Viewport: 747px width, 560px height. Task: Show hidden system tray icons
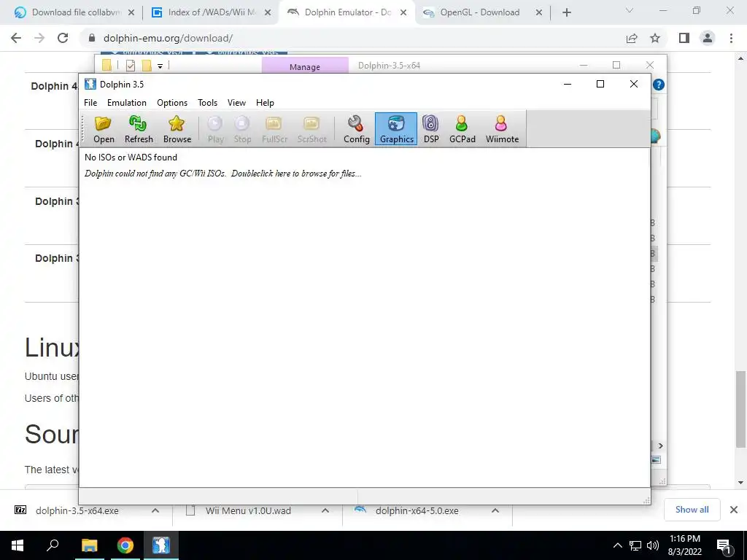pyautogui.click(x=617, y=545)
